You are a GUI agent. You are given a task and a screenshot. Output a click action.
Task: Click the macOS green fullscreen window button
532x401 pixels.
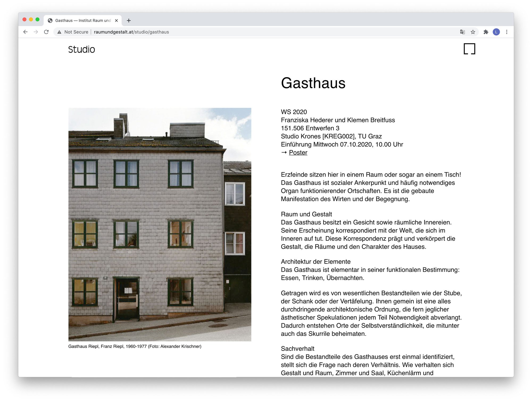click(38, 19)
